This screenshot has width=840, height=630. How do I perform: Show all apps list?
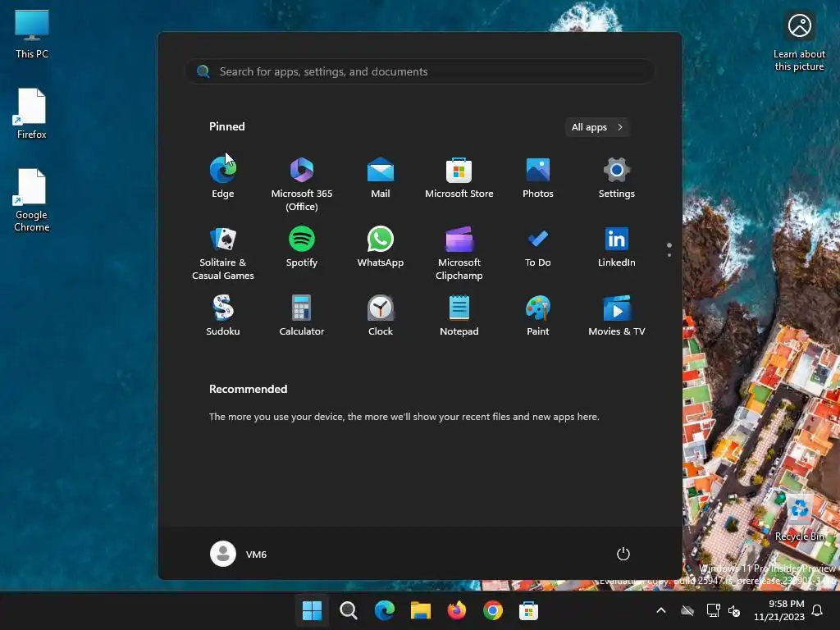[597, 127]
